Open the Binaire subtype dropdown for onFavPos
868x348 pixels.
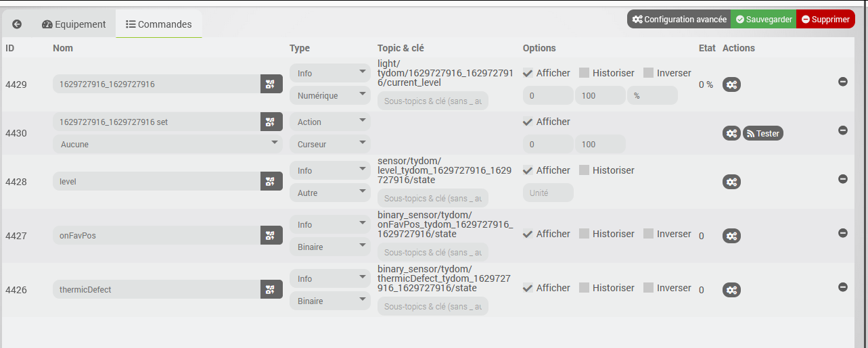pyautogui.click(x=330, y=247)
